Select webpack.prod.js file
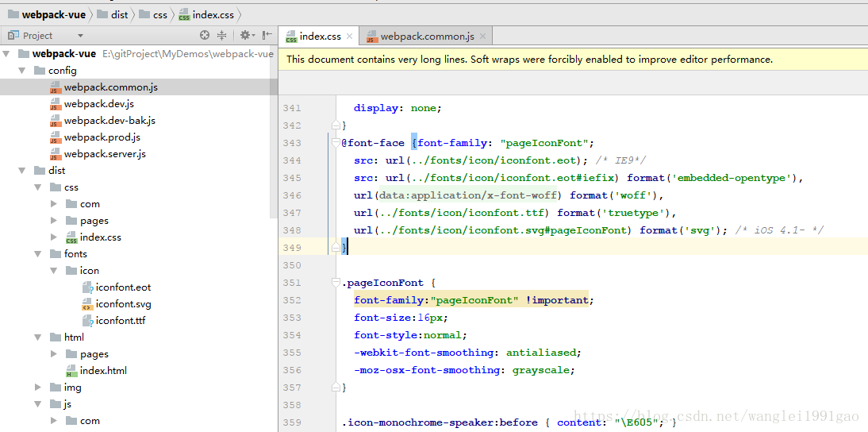 (102, 137)
